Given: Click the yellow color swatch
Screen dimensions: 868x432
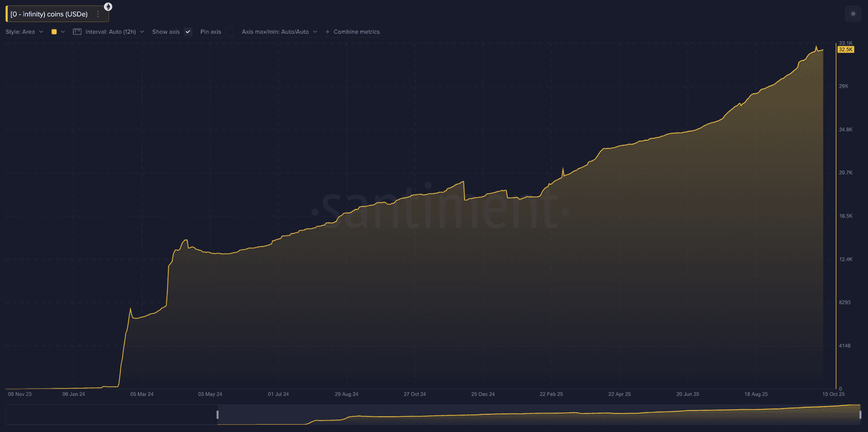Looking at the screenshot, I should tap(54, 32).
